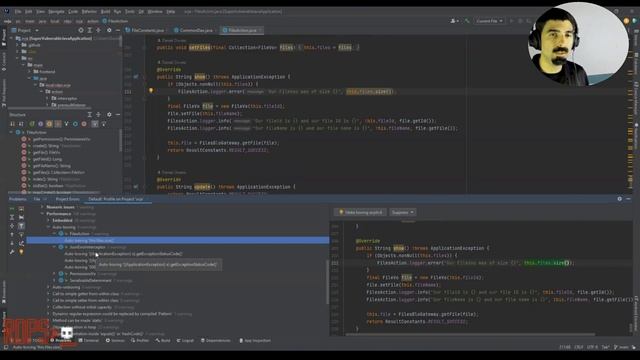The height and width of the screenshot is (360, 640).
Task: Locate the opened file in Project panel
Action: pyautogui.click(x=81, y=30)
